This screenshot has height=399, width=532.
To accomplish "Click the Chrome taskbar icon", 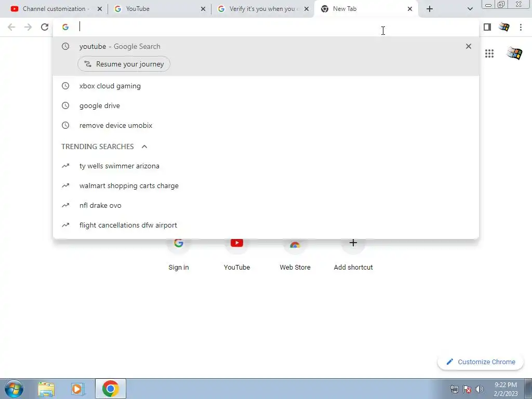I will 110,389.
